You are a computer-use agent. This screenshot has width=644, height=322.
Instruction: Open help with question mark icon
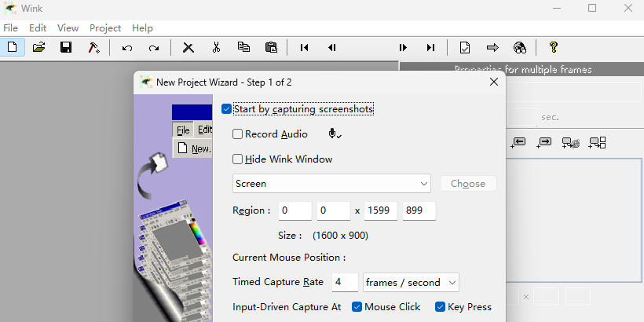pyautogui.click(x=553, y=47)
